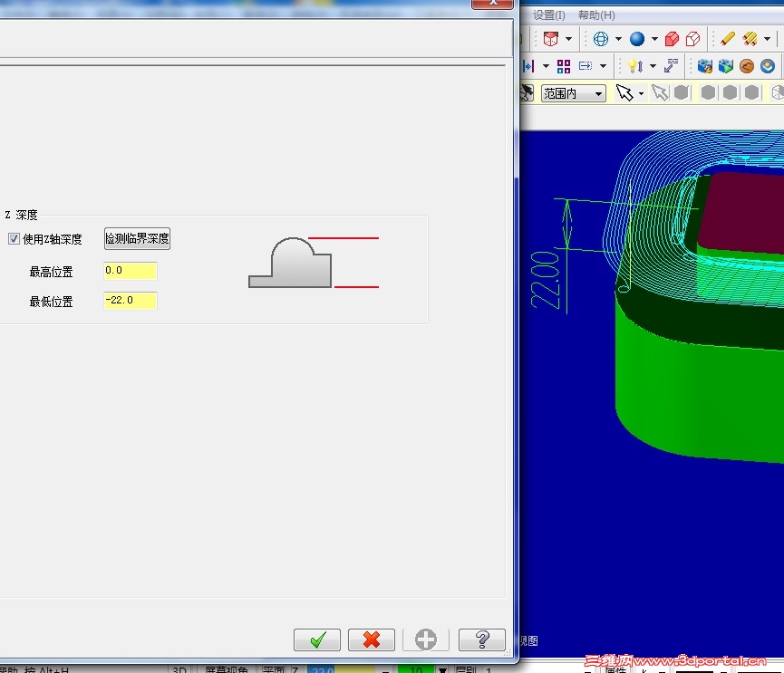
Task: Open the 范围内 selection dropdown
Action: tap(574, 93)
